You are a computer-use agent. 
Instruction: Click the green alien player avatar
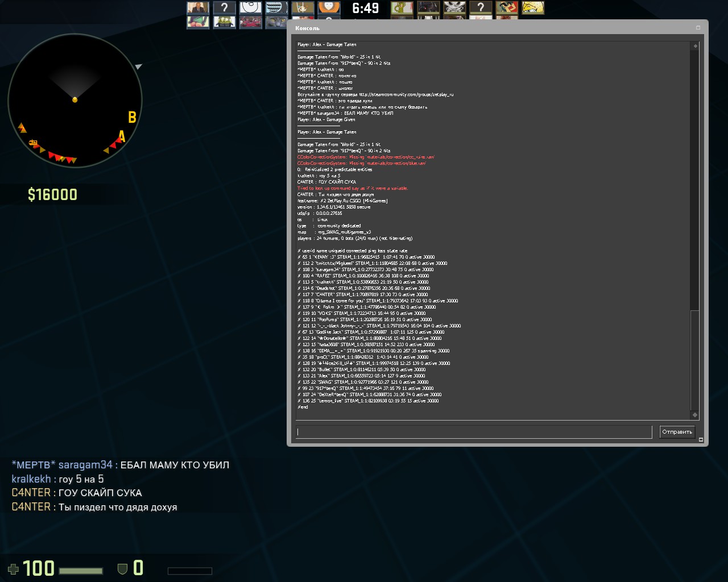pos(224,22)
